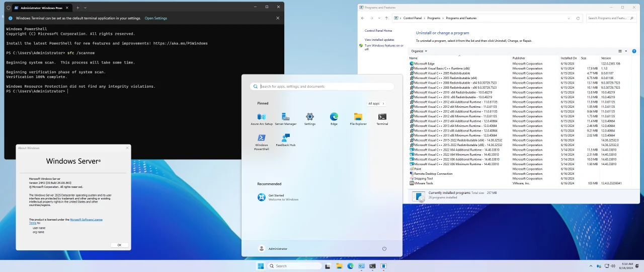The height and width of the screenshot is (272, 644).
Task: Add new tab in Windows Terminal
Action: (x=77, y=8)
